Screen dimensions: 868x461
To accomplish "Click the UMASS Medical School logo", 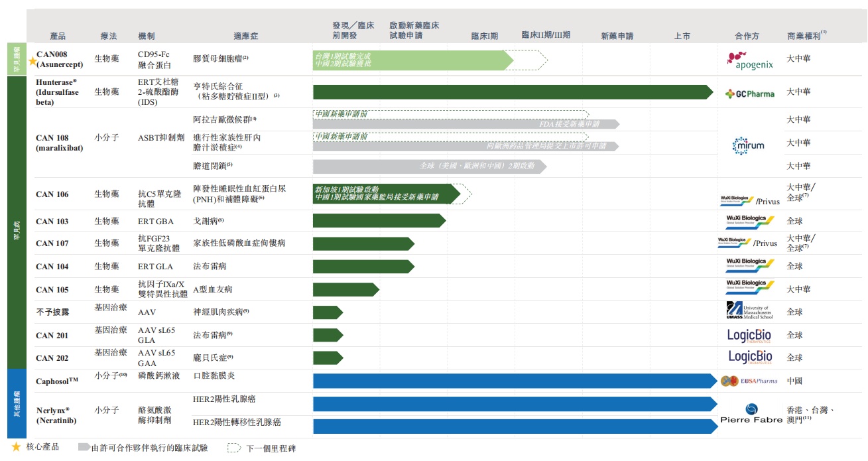I will (749, 310).
